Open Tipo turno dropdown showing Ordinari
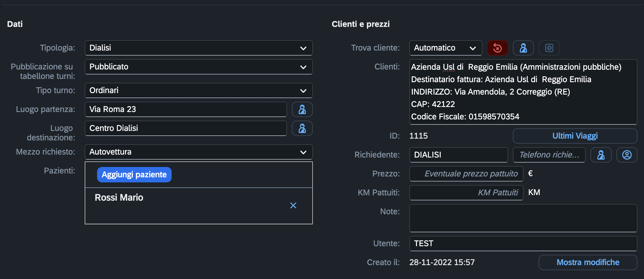Viewport: 644px width, 279px height. coord(199,90)
